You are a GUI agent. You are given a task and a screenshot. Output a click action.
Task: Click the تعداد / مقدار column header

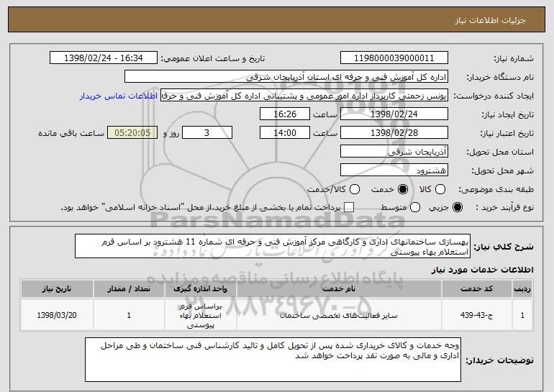pyautogui.click(x=129, y=289)
